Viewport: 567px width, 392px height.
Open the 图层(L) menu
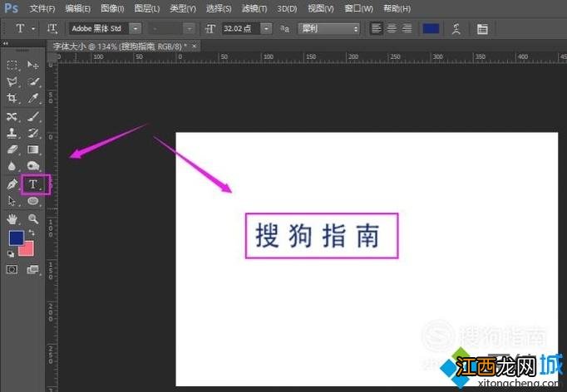tap(147, 8)
